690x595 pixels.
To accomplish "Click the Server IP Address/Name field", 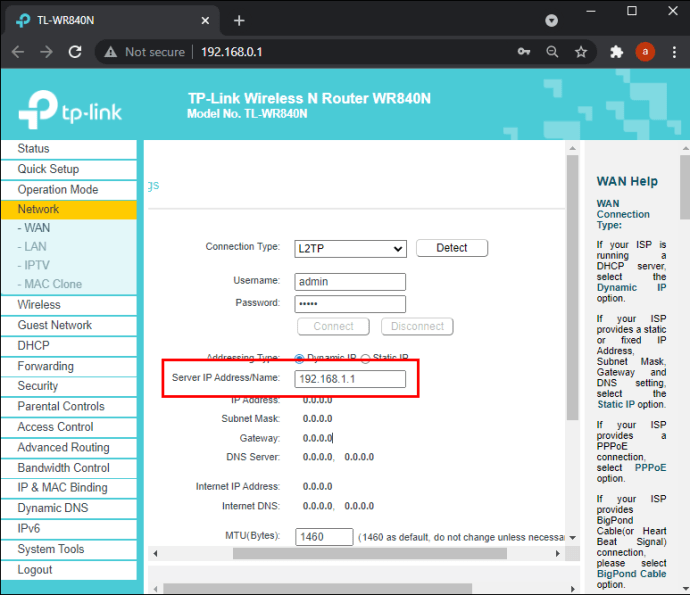I will point(350,379).
